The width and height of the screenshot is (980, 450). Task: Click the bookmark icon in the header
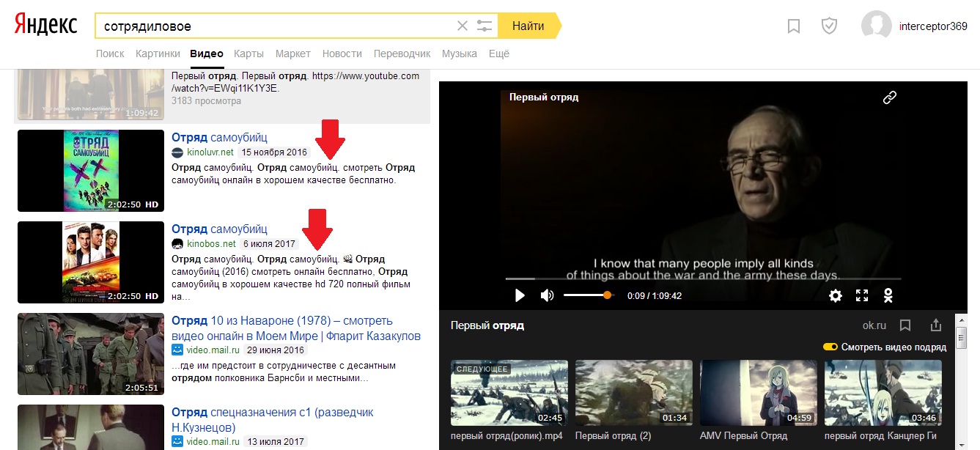coord(793,26)
